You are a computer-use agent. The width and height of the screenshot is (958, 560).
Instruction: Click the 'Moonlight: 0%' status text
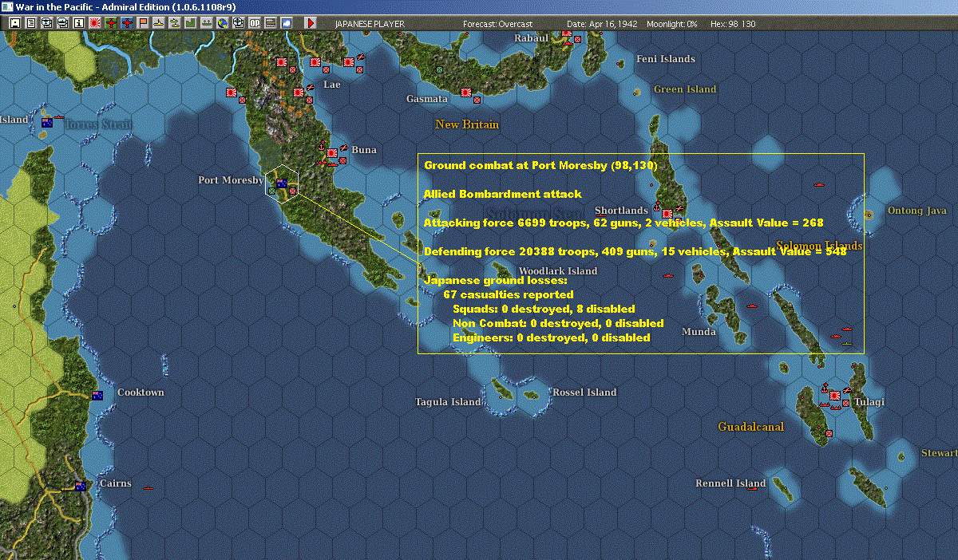(672, 24)
